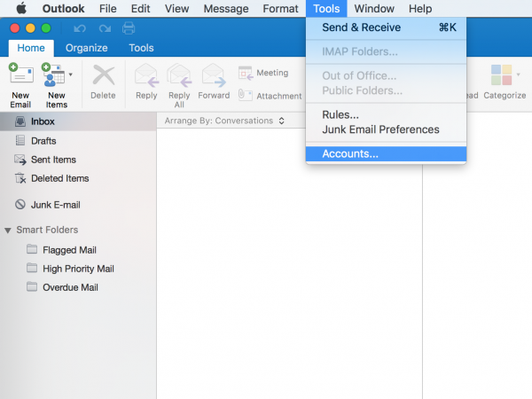Collapse the Smart Folders section

point(8,231)
